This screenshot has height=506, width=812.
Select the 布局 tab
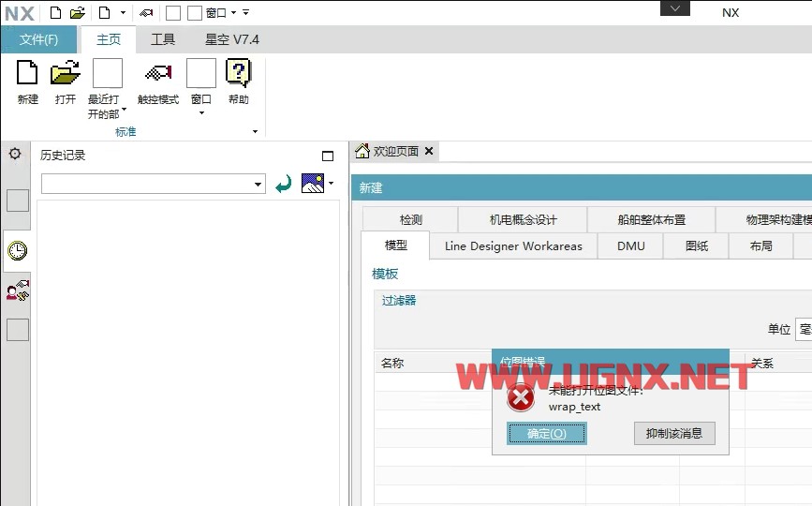[x=761, y=246]
